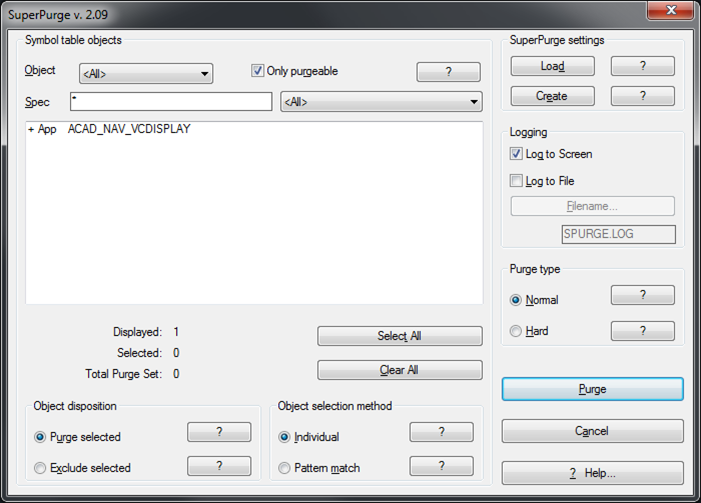Click the Cancel button
701x503 pixels.
point(592,431)
